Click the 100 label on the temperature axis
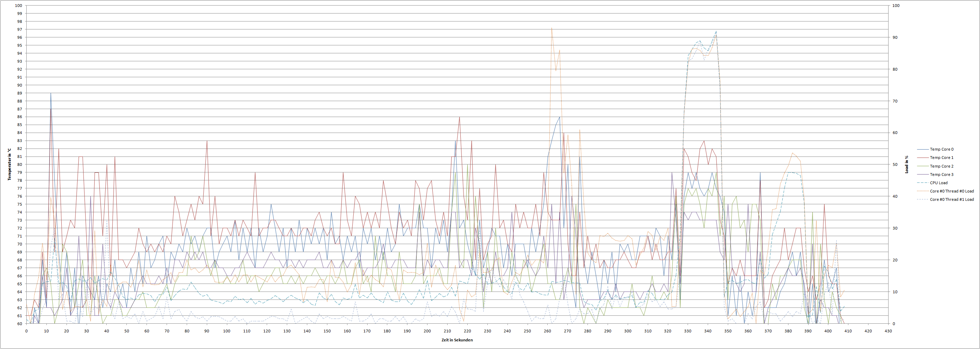 (x=19, y=6)
